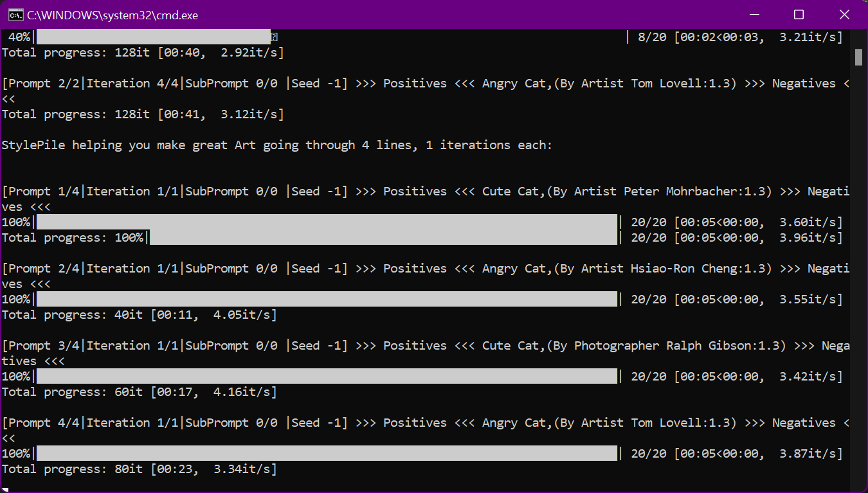This screenshot has height=493, width=868.
Task: Click the '20/20' status with 3.87it/s
Action: [736, 453]
